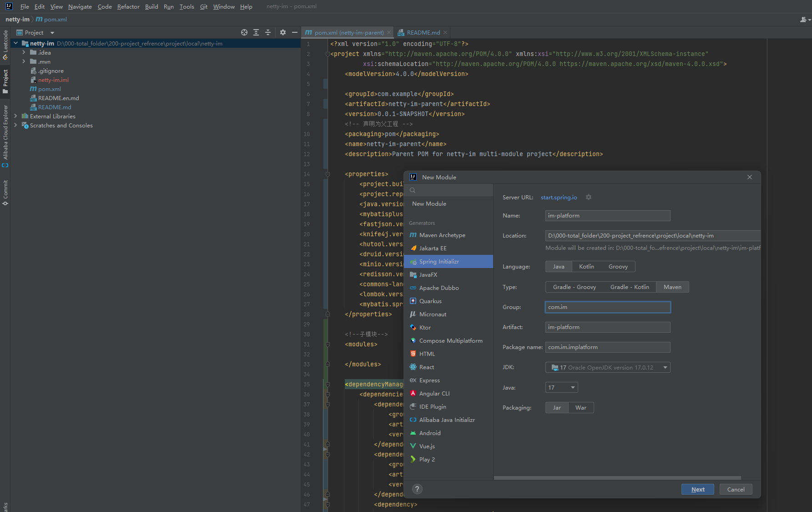Expand .mvn folder
Screen dimensions: 812x512
tap(24, 61)
